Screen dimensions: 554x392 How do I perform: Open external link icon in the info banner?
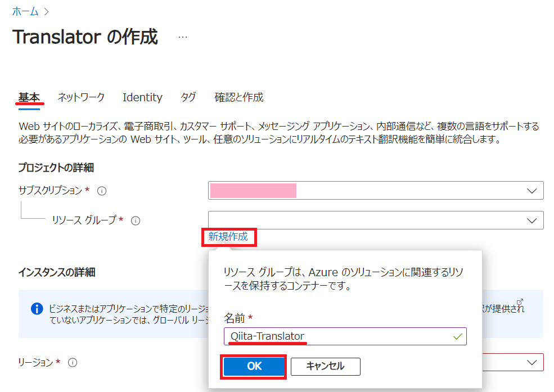tap(520, 302)
